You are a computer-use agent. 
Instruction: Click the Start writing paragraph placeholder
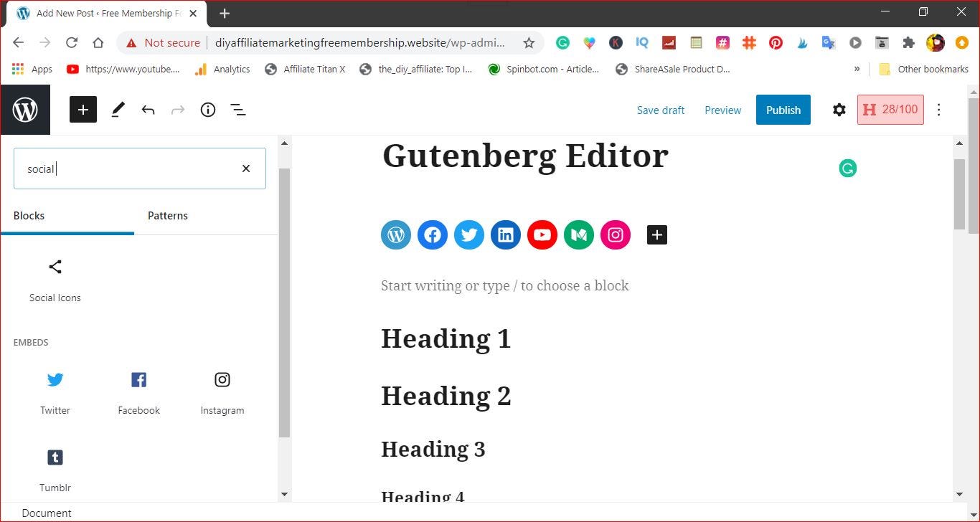pos(504,285)
